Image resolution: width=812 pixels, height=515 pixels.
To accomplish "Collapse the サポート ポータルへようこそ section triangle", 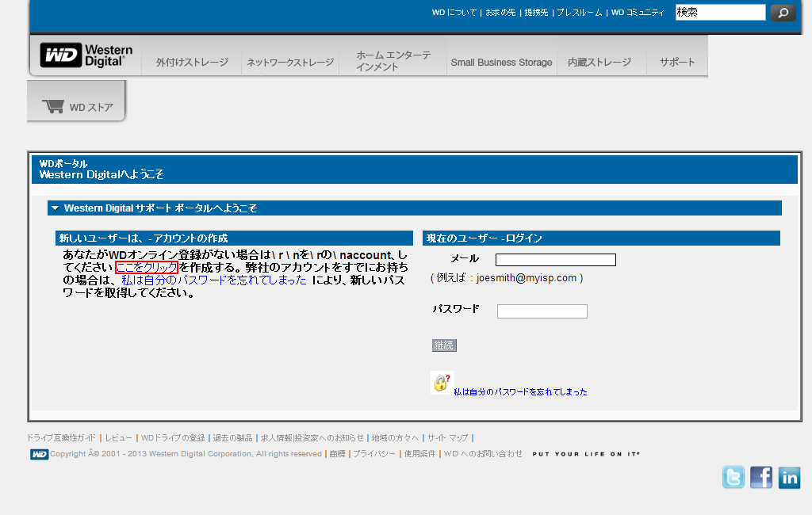I will tap(55, 208).
